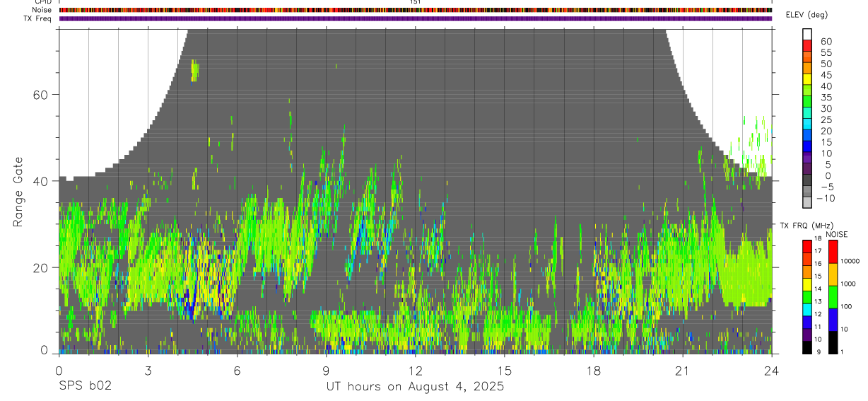Click the '6' tick on the UT hours axis
This screenshot has height=401, width=868.
coord(237,371)
